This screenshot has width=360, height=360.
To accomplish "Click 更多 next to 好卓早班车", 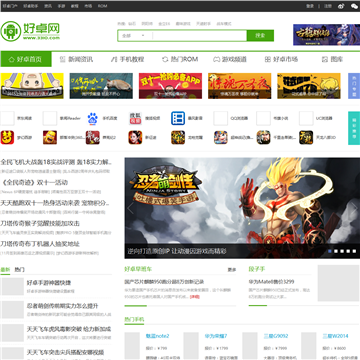I will pyautogui.click(x=232, y=270).
